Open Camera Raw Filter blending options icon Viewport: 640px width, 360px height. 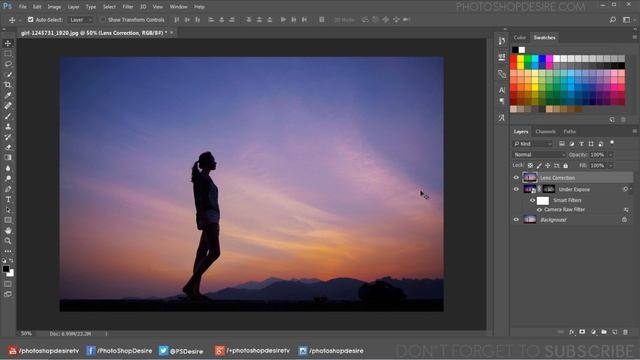click(x=626, y=210)
